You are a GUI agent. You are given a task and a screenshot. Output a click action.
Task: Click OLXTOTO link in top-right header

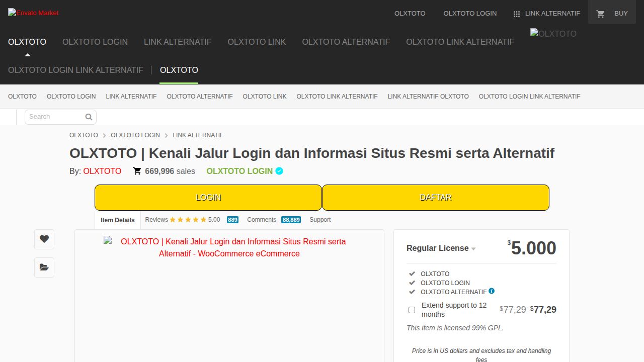[x=410, y=14]
